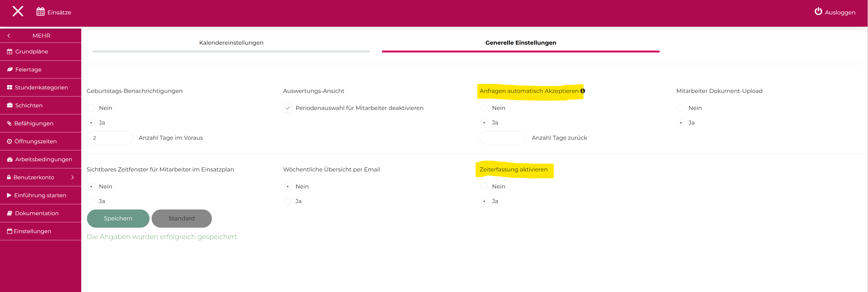Select Nein for Geburtstags-Benachrichtigungen

tap(91, 108)
